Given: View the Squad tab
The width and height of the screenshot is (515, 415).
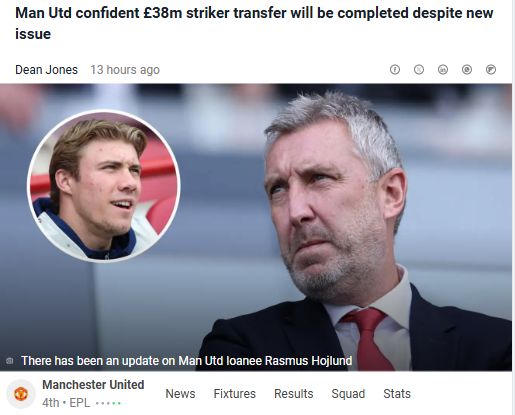Looking at the screenshot, I should tap(348, 394).
